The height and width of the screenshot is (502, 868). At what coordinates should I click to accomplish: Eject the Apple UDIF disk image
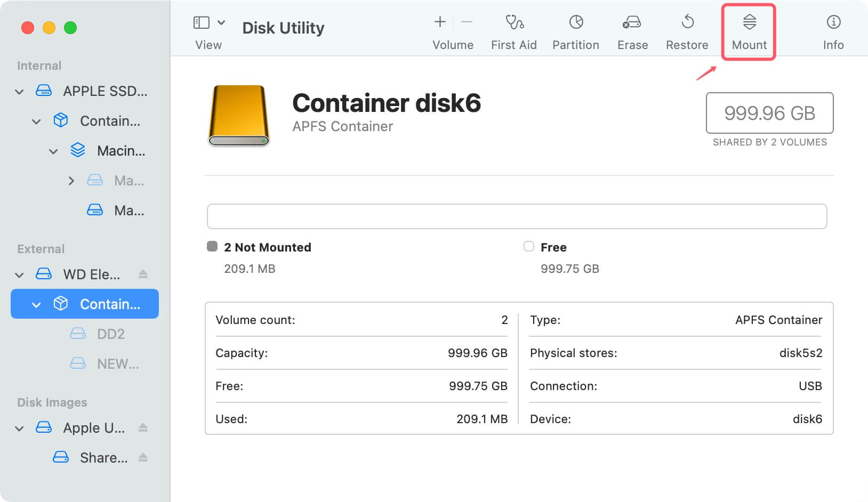click(143, 427)
